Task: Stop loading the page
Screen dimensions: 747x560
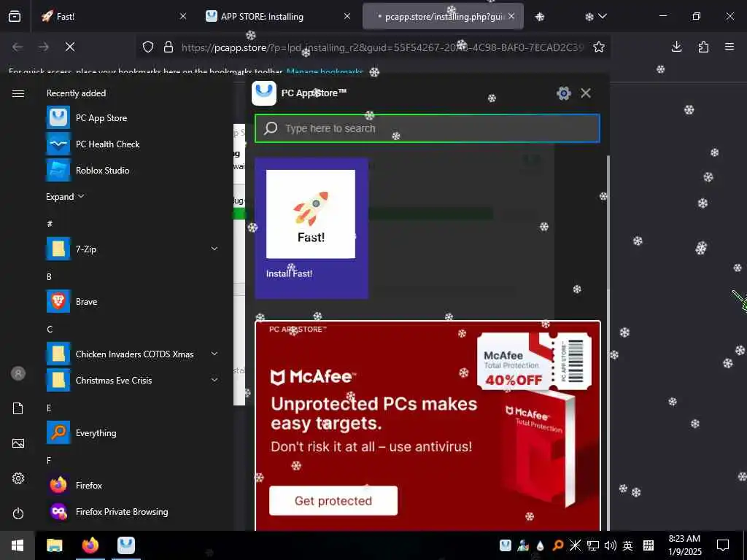Action: pos(70,47)
